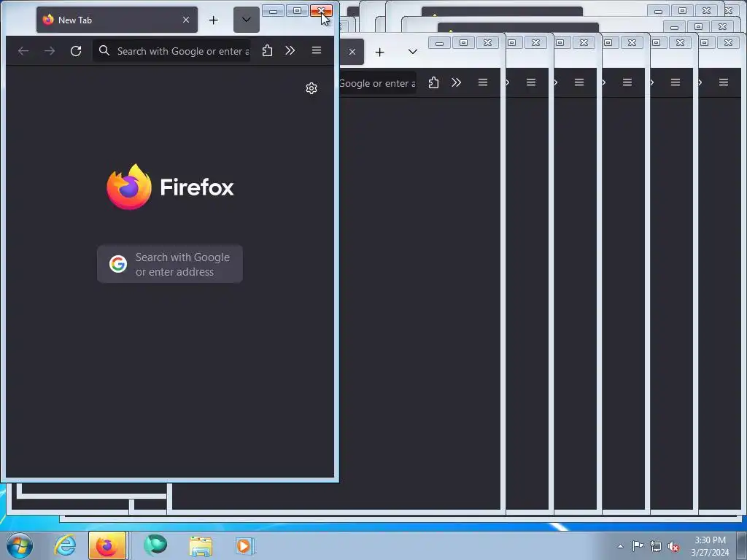Viewport: 747px width, 560px height.
Task: Show hidden system tray icons
Action: tap(620, 546)
